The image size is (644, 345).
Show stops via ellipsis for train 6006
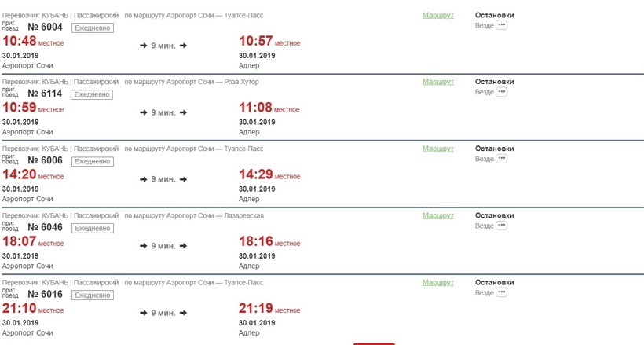coord(501,159)
